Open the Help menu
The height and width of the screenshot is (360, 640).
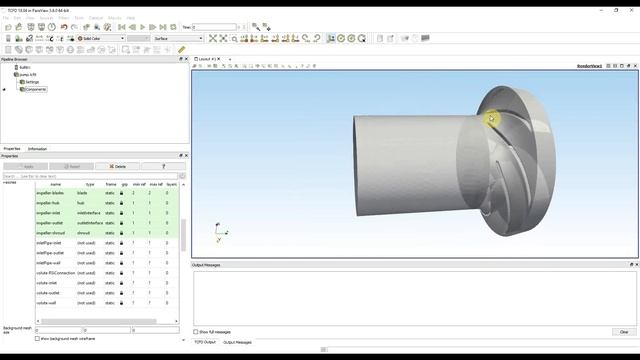pos(131,18)
